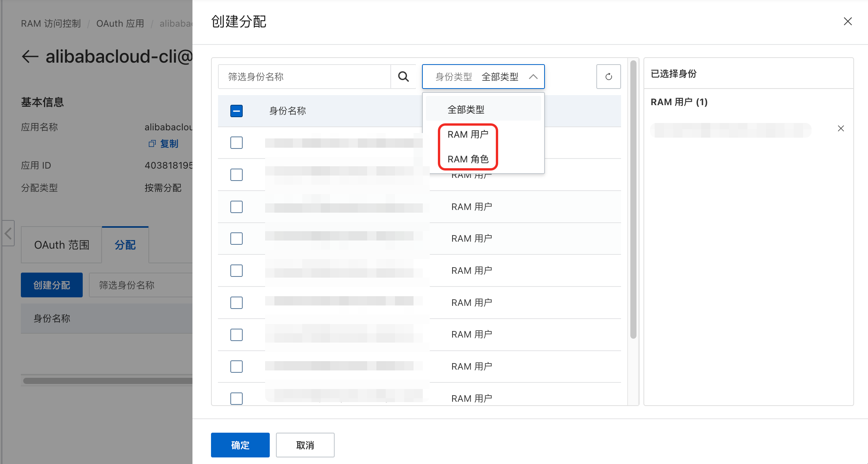This screenshot has height=464, width=868.
Task: Click the refresh list icon
Action: pos(608,77)
